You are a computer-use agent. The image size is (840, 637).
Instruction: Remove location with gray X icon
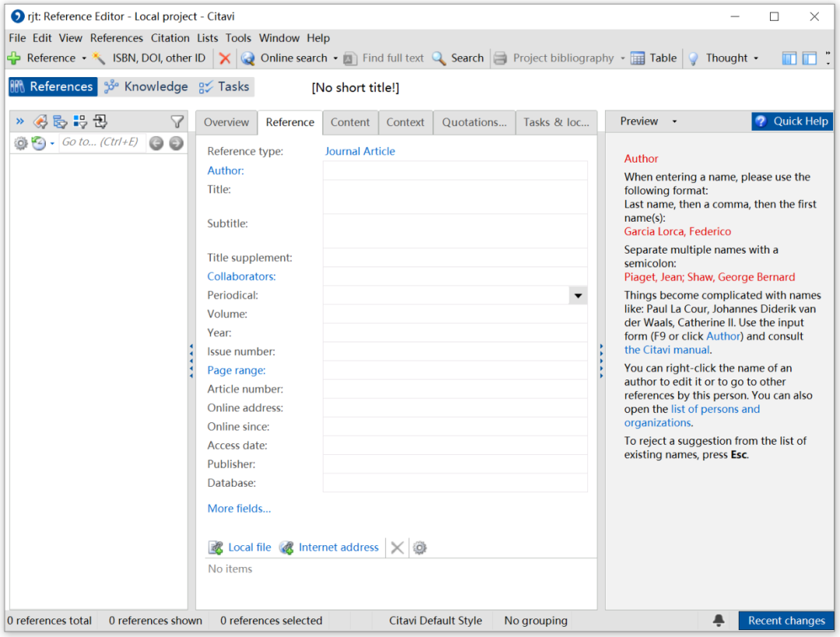[397, 548]
